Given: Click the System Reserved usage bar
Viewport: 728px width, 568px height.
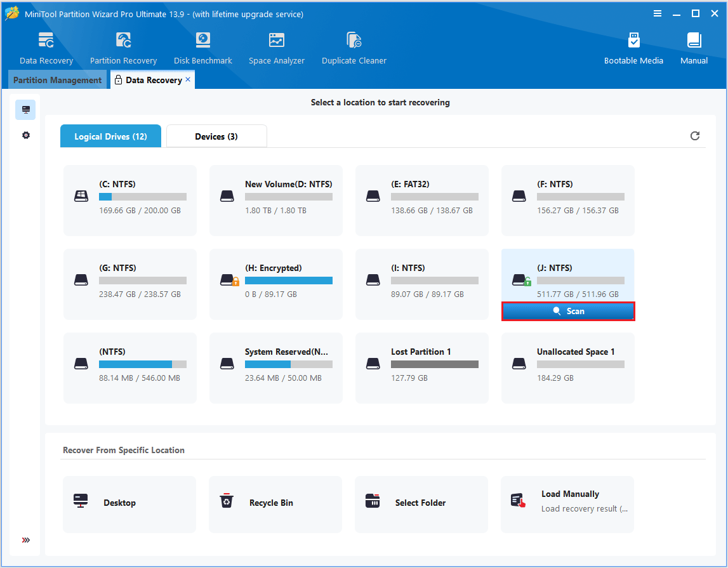Looking at the screenshot, I should [288, 364].
